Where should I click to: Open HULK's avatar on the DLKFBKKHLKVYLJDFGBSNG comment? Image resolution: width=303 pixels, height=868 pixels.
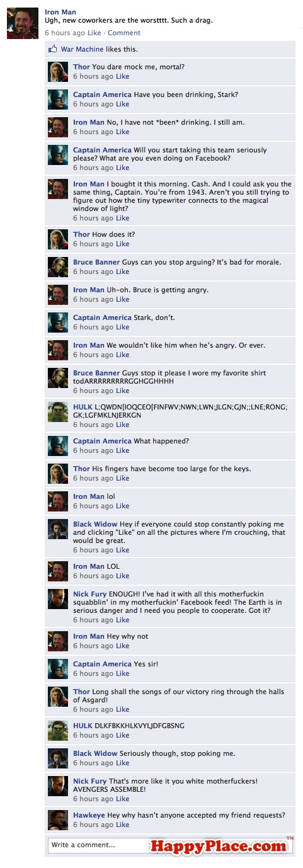[x=58, y=731]
